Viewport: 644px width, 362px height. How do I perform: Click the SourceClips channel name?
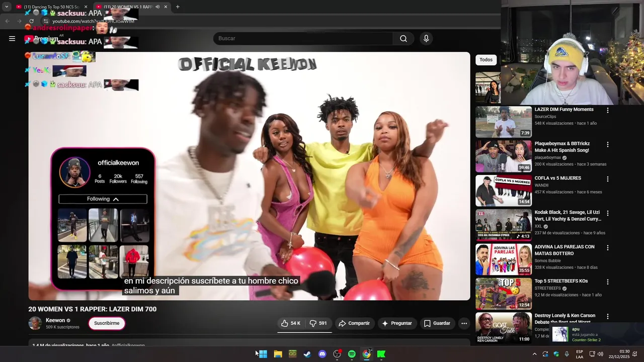click(545, 117)
